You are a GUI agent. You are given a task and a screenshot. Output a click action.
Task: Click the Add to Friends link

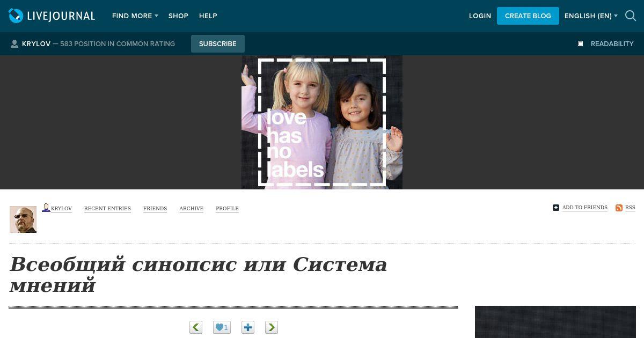click(x=585, y=208)
